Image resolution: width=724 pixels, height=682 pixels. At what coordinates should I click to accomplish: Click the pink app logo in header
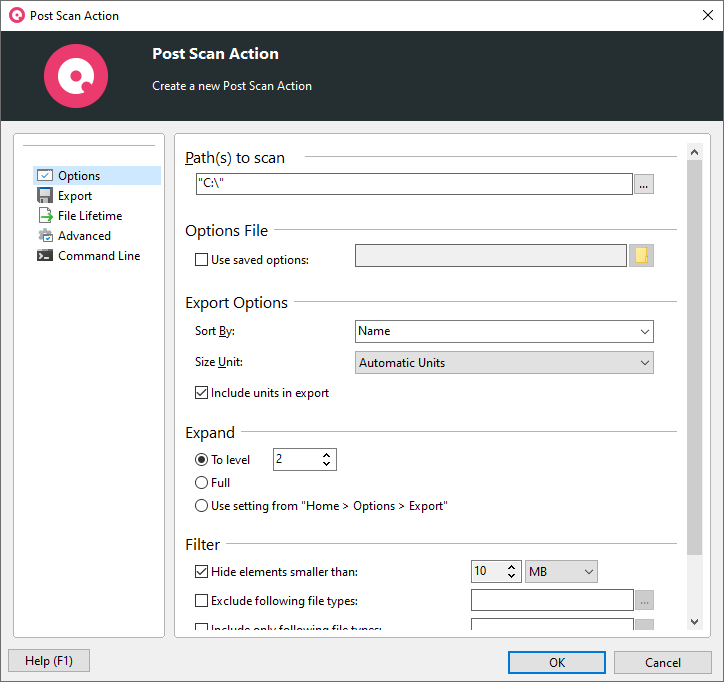coord(76,76)
